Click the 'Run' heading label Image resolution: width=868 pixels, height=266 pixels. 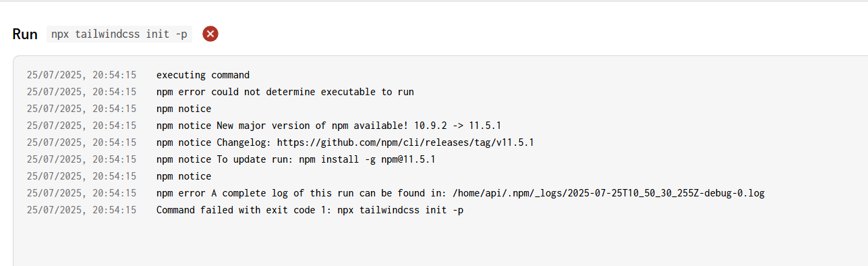[25, 34]
